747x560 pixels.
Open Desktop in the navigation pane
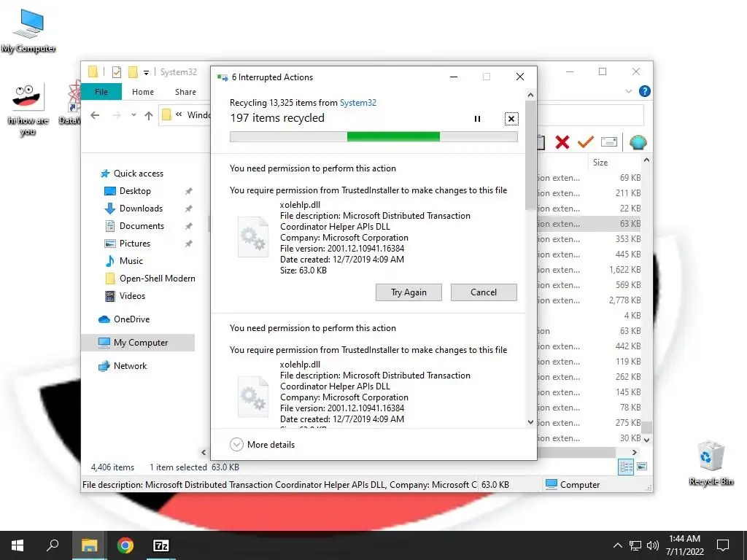click(135, 191)
